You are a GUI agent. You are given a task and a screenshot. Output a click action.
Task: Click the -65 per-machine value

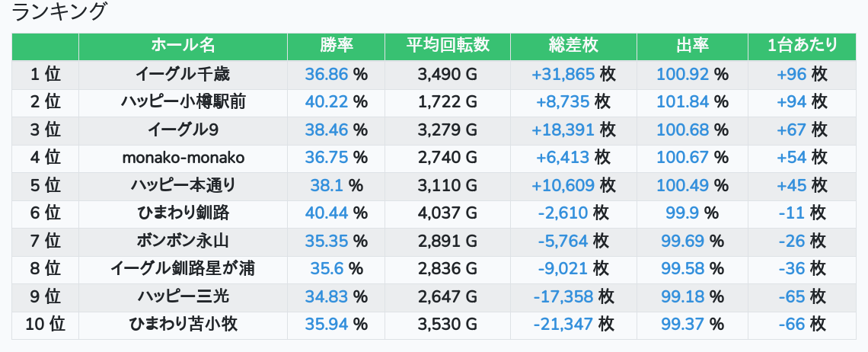(x=792, y=296)
